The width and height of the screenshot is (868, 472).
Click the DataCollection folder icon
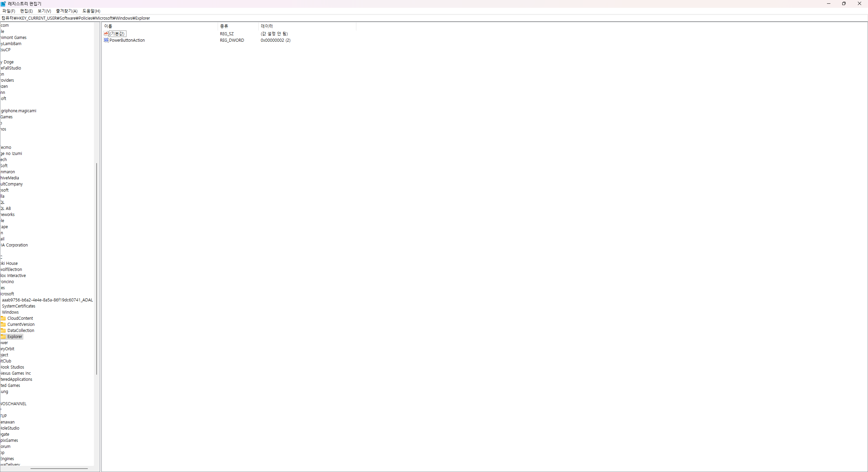(3, 330)
